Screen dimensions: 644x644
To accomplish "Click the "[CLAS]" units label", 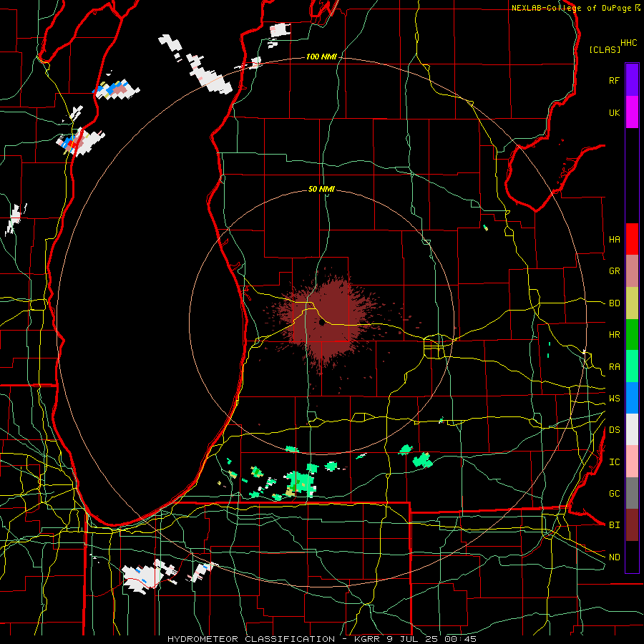I will tap(605, 50).
